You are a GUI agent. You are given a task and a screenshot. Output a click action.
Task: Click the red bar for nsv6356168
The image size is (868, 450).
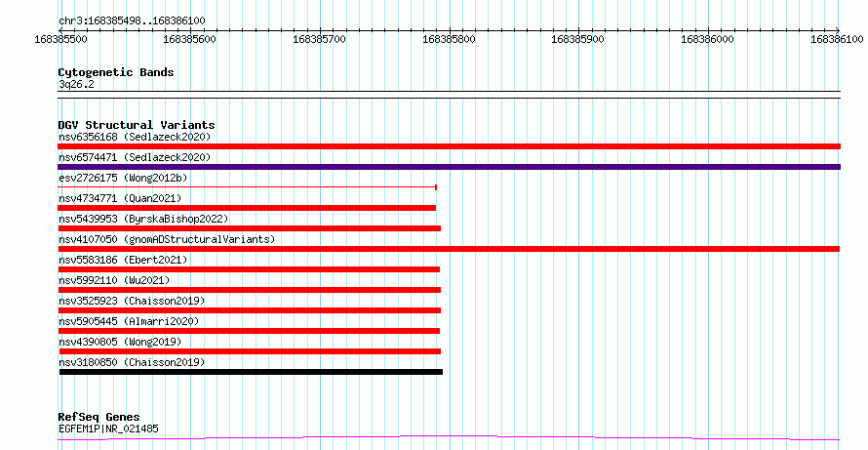click(x=449, y=146)
